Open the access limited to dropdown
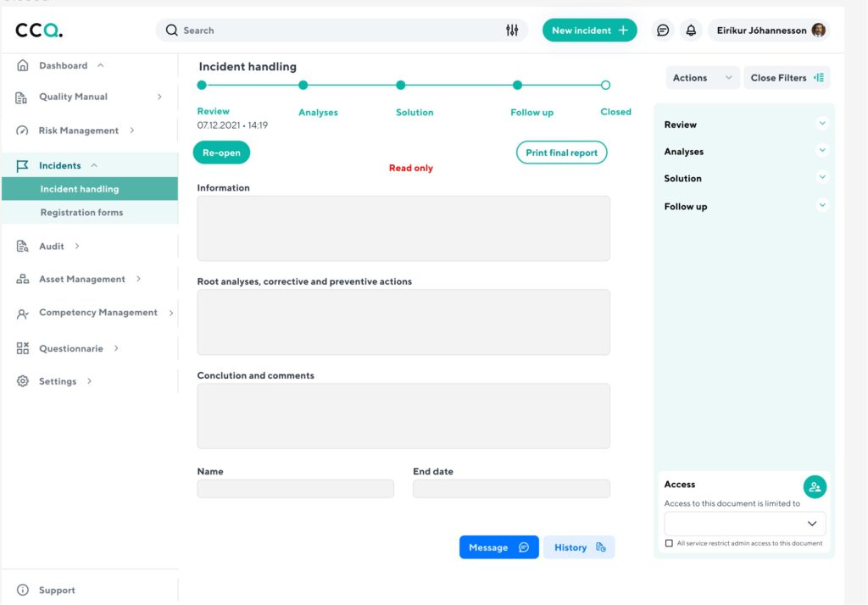868x605 pixels. pos(744,524)
